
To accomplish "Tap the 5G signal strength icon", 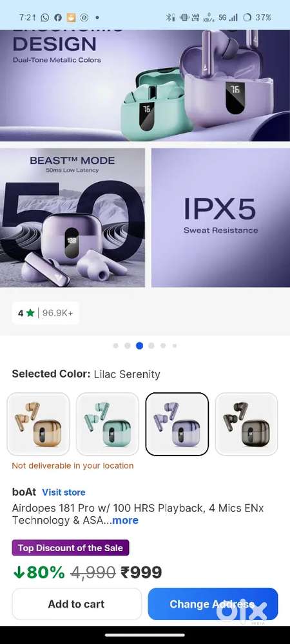I will click(228, 17).
